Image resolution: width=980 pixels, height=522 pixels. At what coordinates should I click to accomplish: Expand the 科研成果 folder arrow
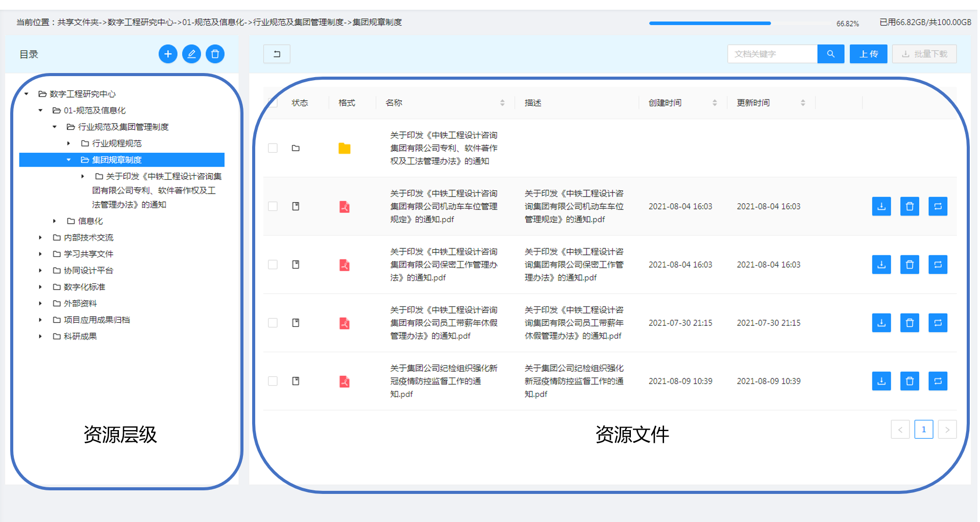coord(40,336)
